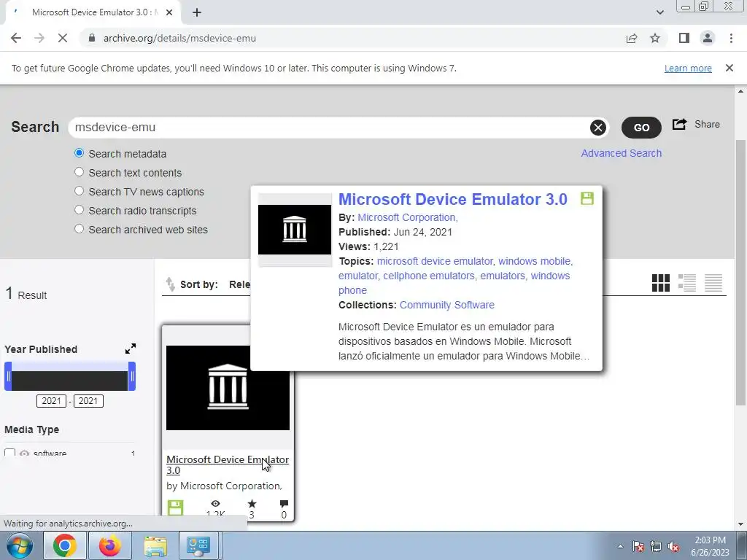The height and width of the screenshot is (560, 747).
Task: Open Chrome three-dot menu
Action: tap(731, 38)
